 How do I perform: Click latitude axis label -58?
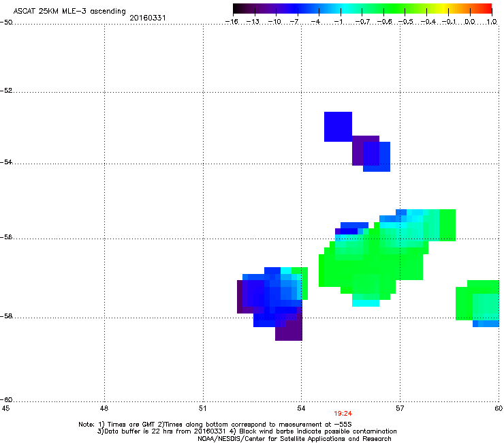6,316
